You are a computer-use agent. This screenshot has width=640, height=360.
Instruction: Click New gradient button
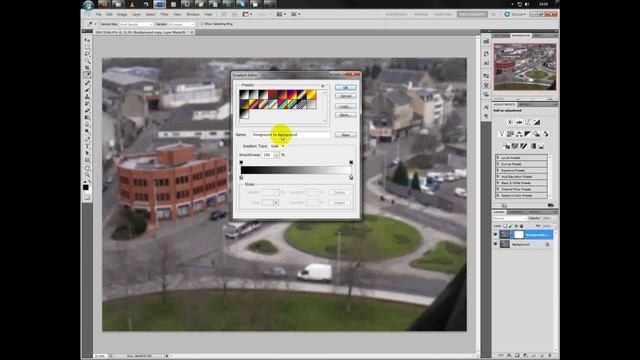pyautogui.click(x=345, y=135)
